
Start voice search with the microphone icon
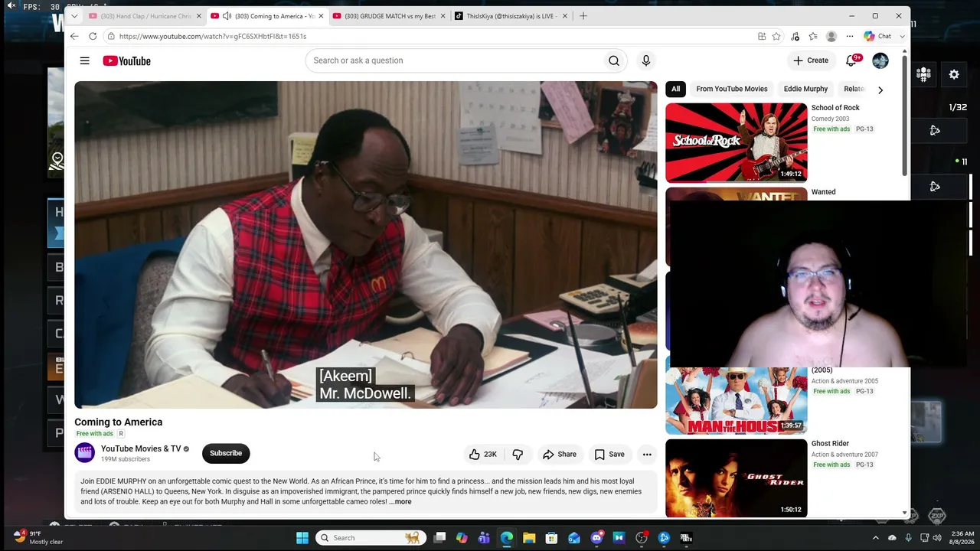pyautogui.click(x=646, y=60)
